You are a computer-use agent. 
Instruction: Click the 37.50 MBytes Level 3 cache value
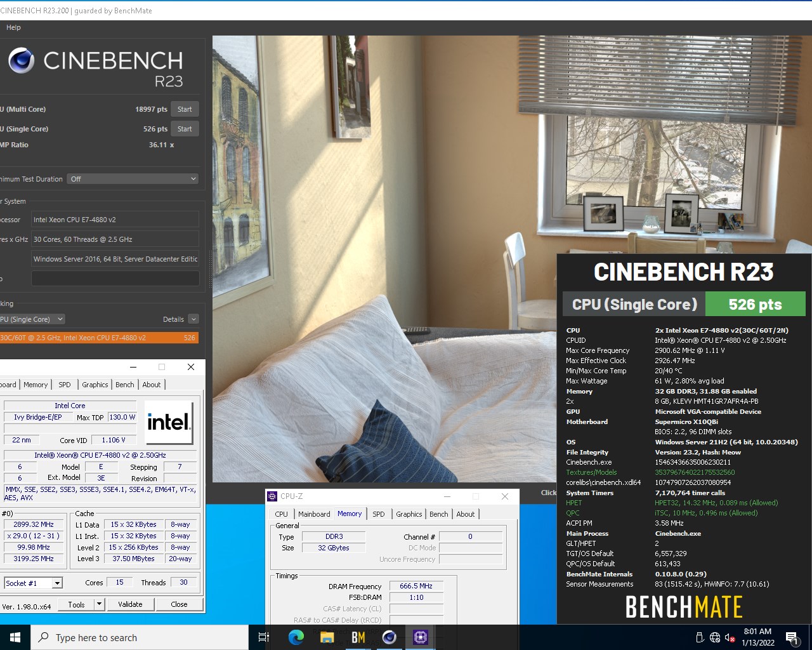[x=133, y=559]
